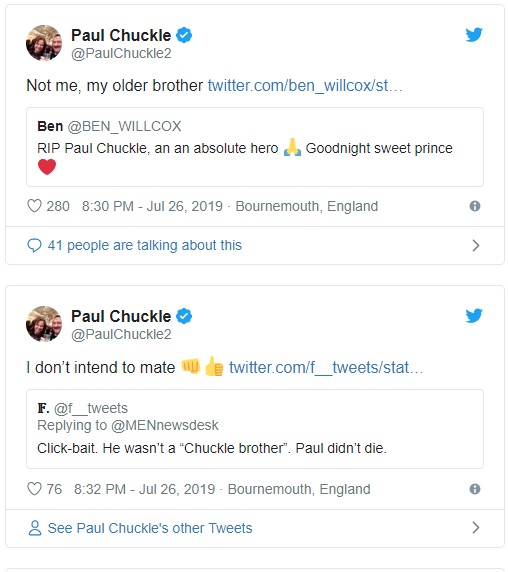The height and width of the screenshot is (572, 508).
Task: Click Paul Chuckle avatar on second tweet
Action: [44, 324]
